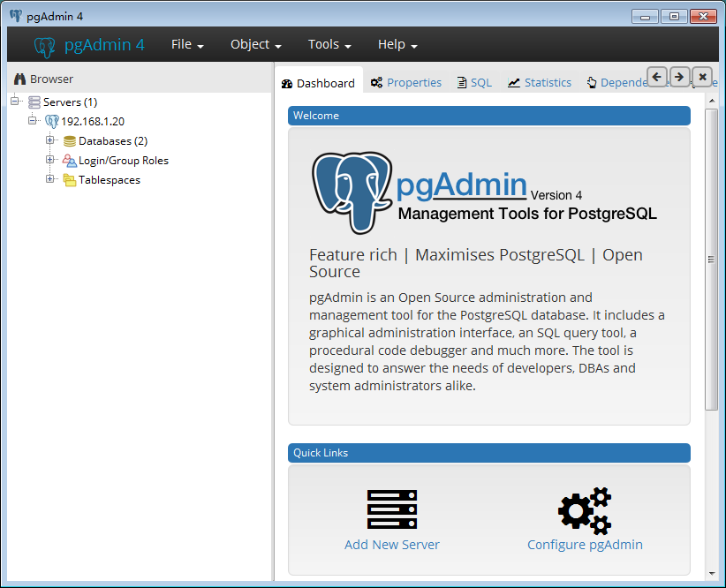Screen dimensions: 726x588
Task: Click the Servers group icon
Action: click(34, 102)
